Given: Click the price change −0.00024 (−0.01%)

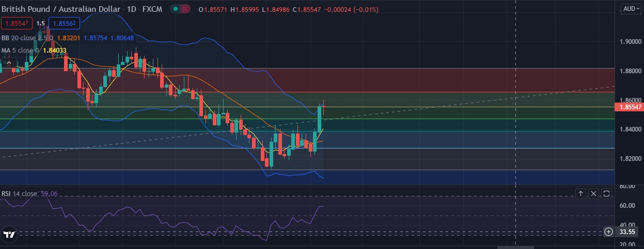Looking at the screenshot, I should [351, 10].
